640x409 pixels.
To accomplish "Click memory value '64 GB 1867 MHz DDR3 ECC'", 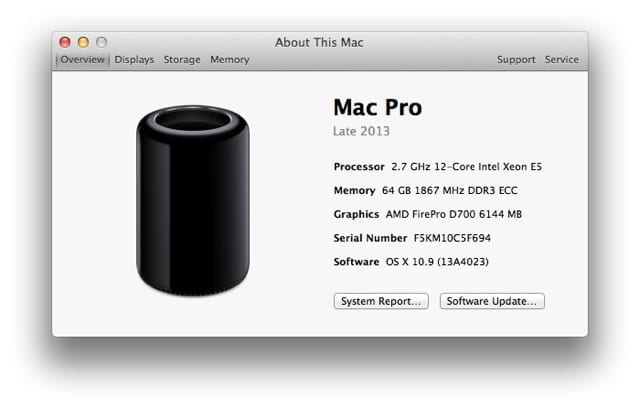I will pyautogui.click(x=449, y=190).
